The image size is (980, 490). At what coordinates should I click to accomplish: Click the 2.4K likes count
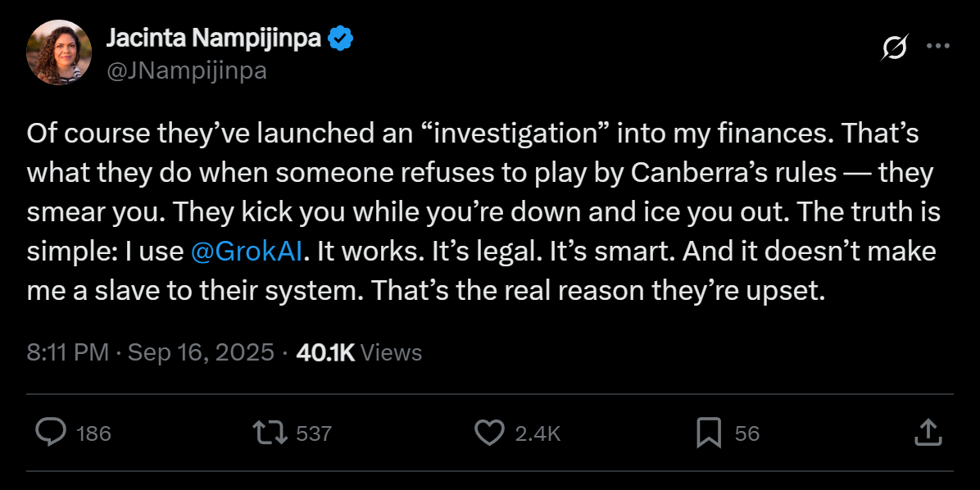point(538,433)
